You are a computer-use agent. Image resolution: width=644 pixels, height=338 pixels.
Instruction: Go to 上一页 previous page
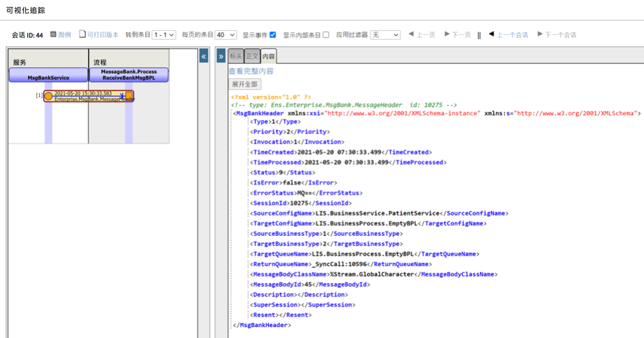[x=422, y=35]
